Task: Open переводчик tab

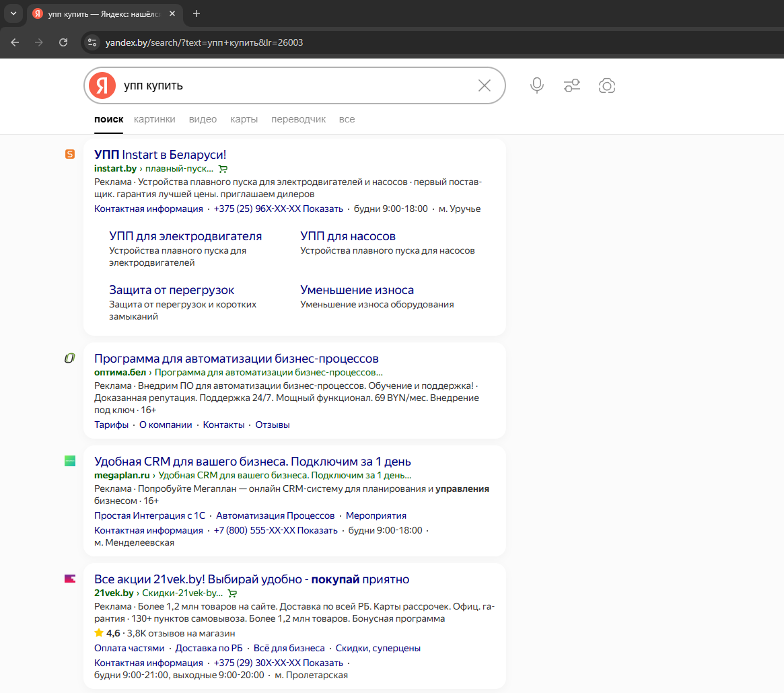Action: [x=299, y=120]
